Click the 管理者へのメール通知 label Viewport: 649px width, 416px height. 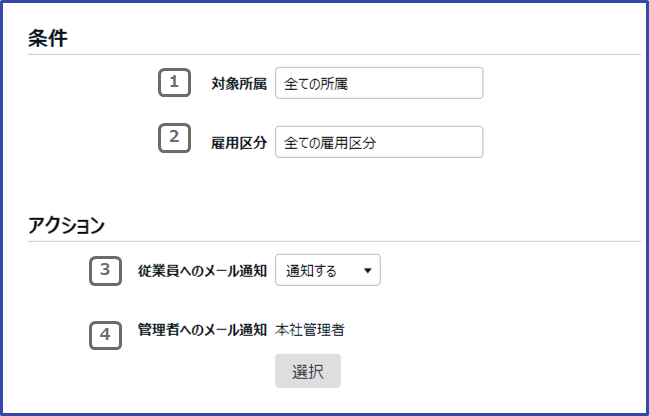point(202,327)
